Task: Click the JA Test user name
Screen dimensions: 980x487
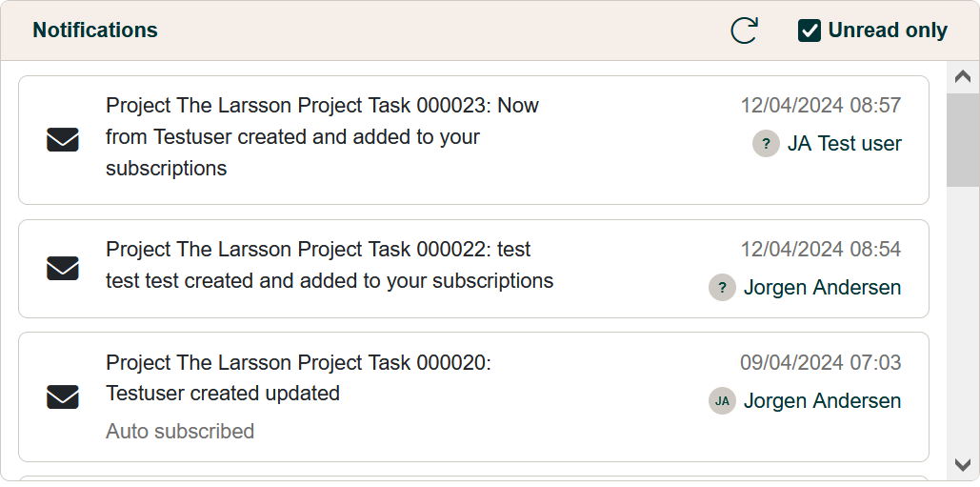Action: (x=844, y=144)
